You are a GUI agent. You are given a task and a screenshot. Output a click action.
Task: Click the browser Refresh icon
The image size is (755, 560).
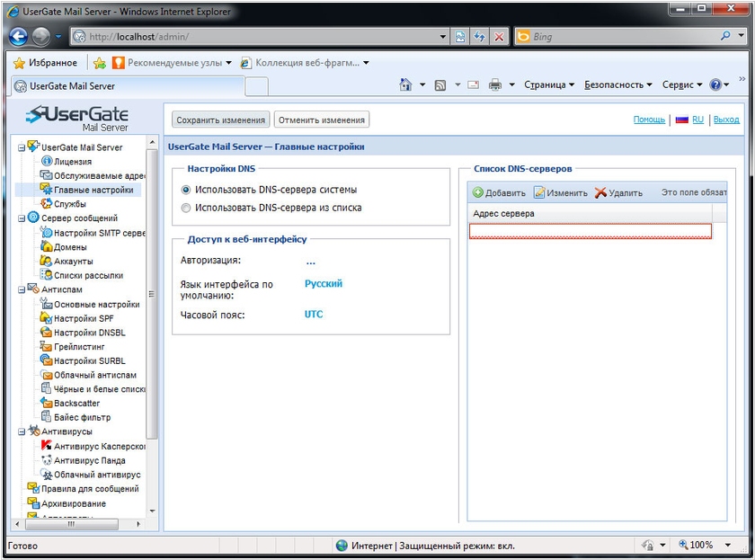(x=480, y=37)
